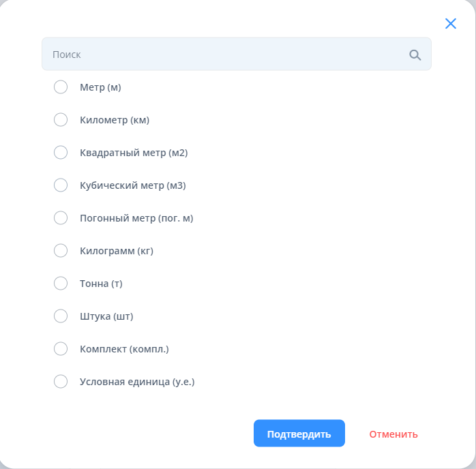Pick the Штука (шт) radio circle
Screen dimensions: 476x469
61,316
